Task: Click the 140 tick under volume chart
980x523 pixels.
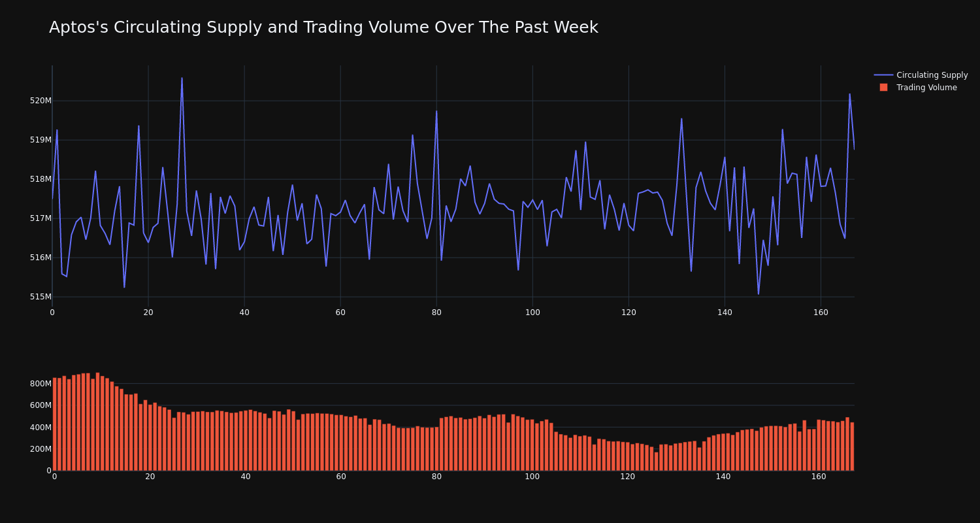Action: tap(723, 477)
